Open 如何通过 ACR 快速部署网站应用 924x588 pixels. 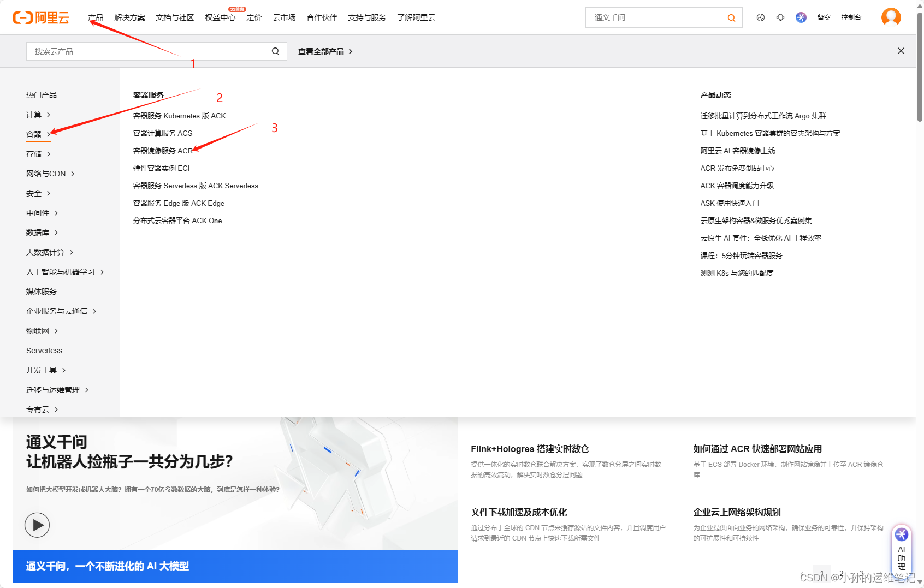click(757, 449)
